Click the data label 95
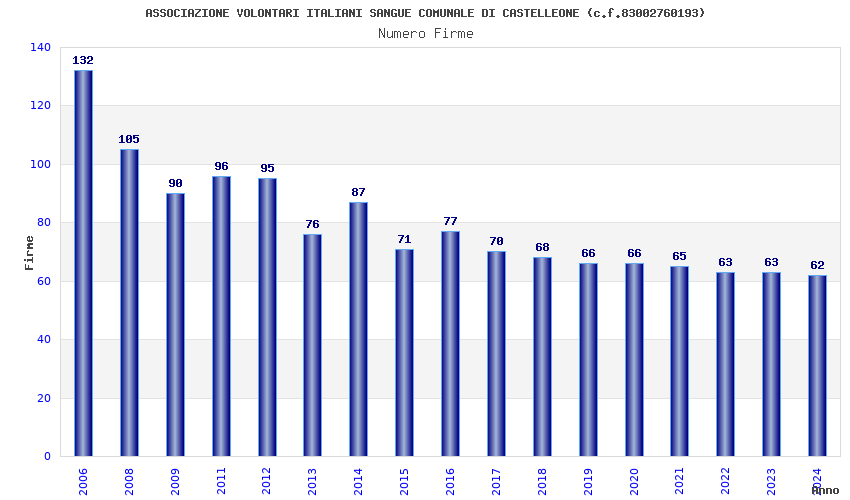This screenshot has height=500, width=850. pyautogui.click(x=267, y=168)
